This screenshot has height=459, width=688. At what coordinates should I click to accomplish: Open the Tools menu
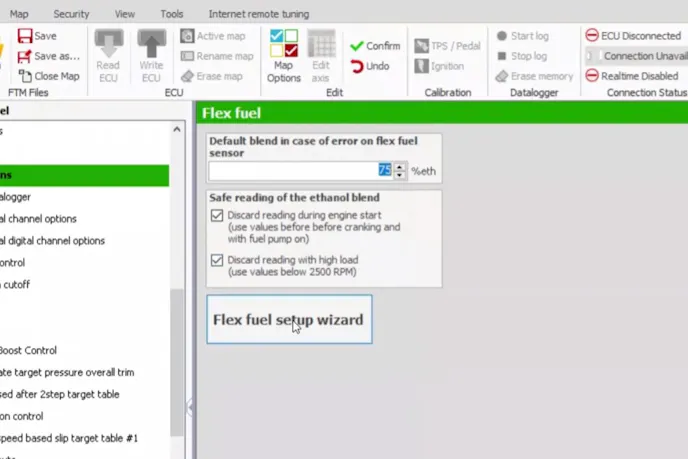click(172, 14)
